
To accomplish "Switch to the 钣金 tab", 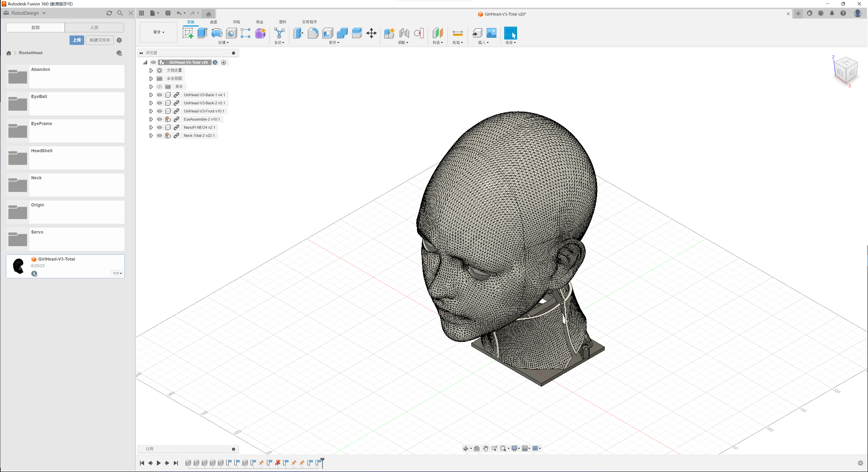I will 259,22.
